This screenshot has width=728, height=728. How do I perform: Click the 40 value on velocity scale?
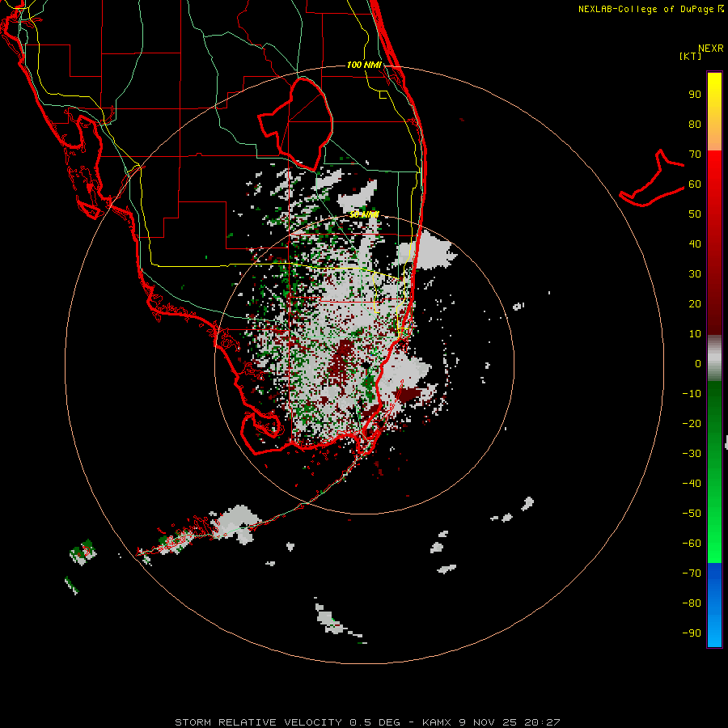coord(695,244)
